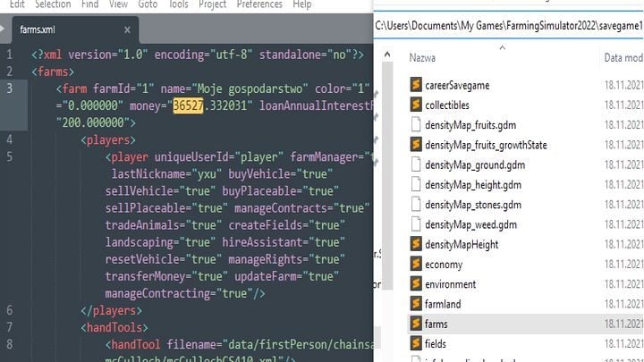Screen dimensions: 644x362
Task: Sort files by the Data mod column
Action: (623, 58)
